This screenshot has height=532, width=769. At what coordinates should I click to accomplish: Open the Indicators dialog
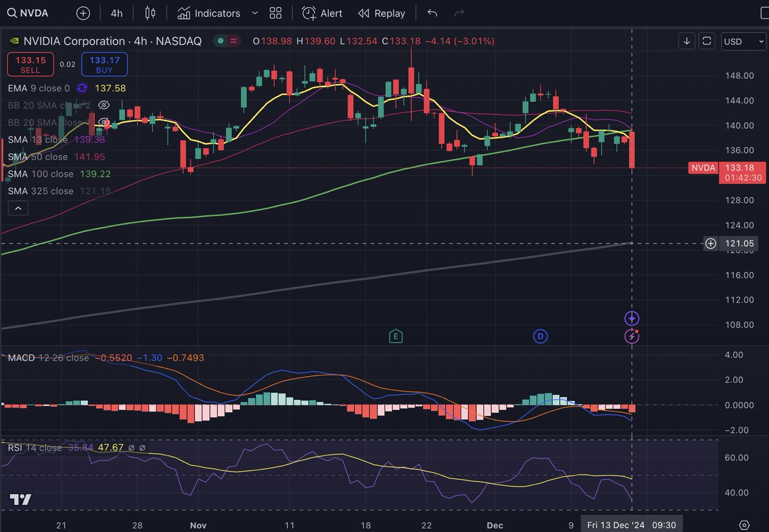click(209, 13)
